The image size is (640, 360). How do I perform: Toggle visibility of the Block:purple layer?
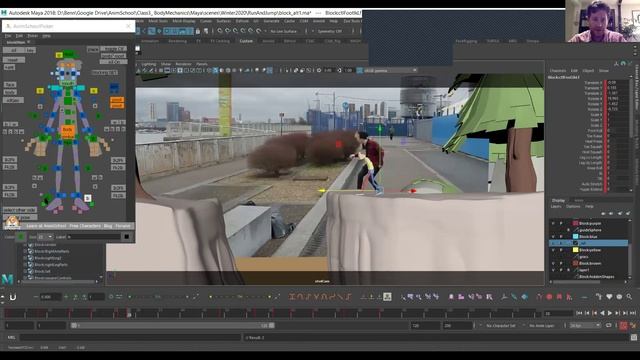[x=553, y=223]
